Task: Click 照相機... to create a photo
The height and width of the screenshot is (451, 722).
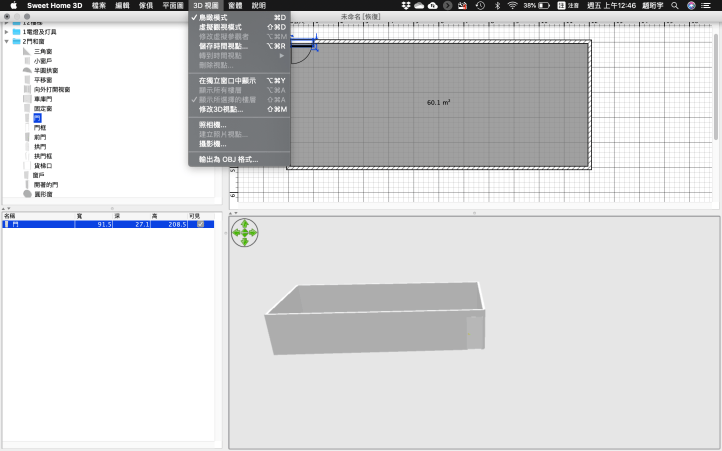Action: [x=213, y=125]
